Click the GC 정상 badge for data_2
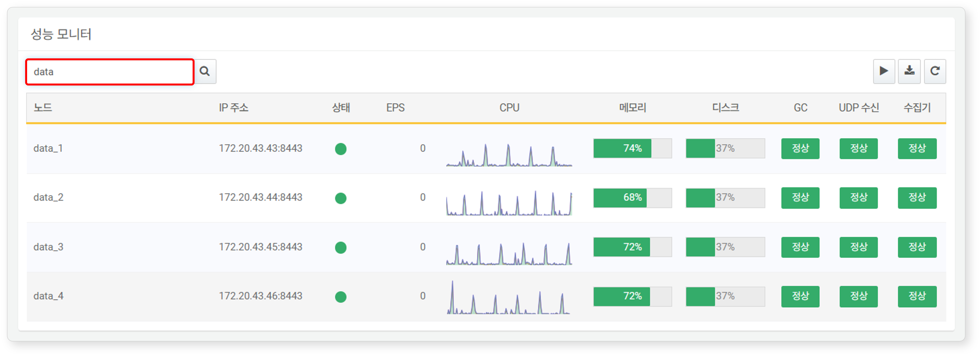Screen dimensions: 980x356 800,198
